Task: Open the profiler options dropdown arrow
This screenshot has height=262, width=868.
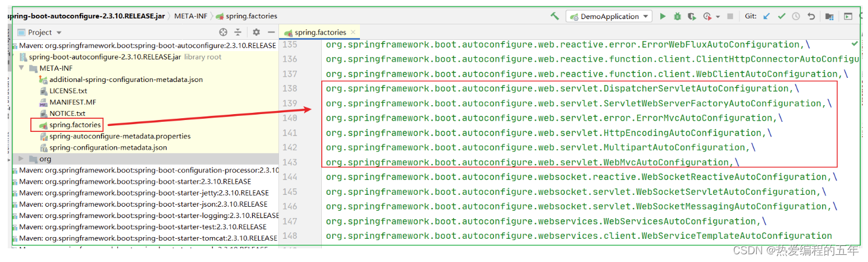Action: pos(717,17)
